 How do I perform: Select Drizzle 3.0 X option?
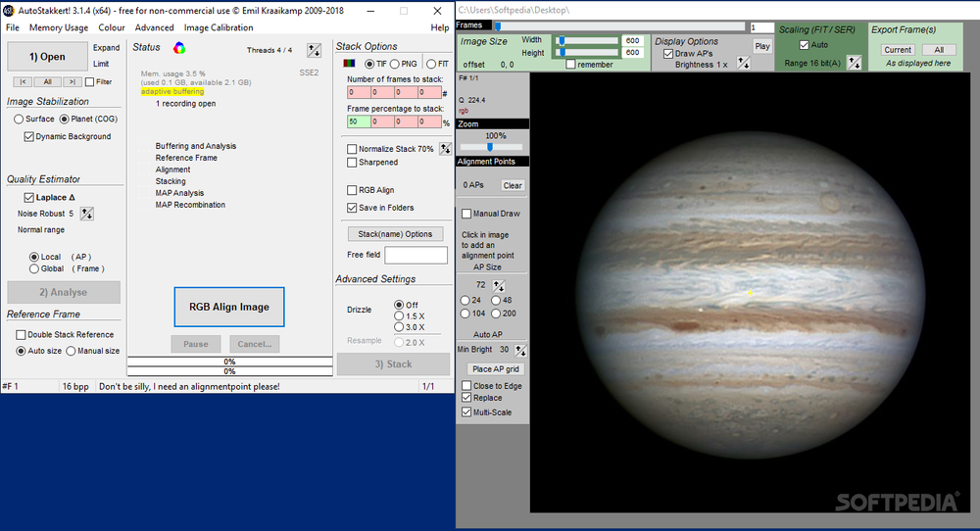(x=399, y=327)
